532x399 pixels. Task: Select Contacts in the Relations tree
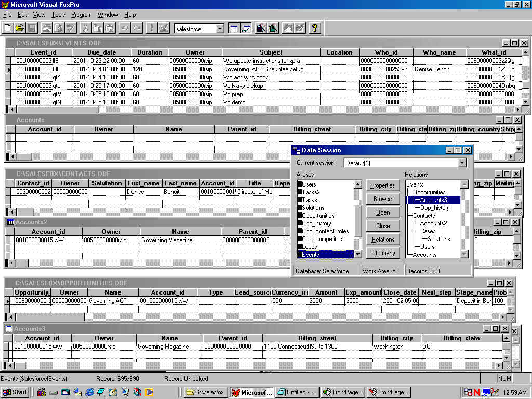424,216
